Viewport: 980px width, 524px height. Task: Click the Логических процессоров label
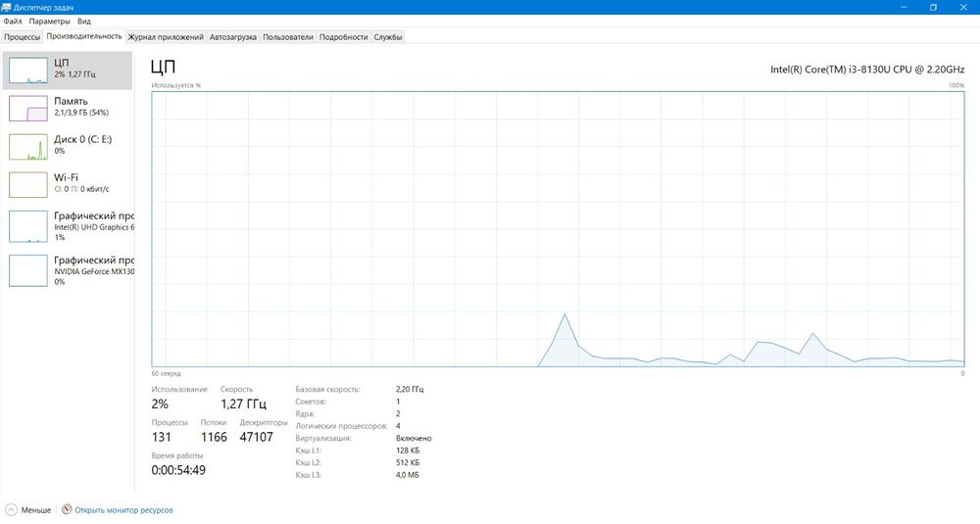point(341,426)
